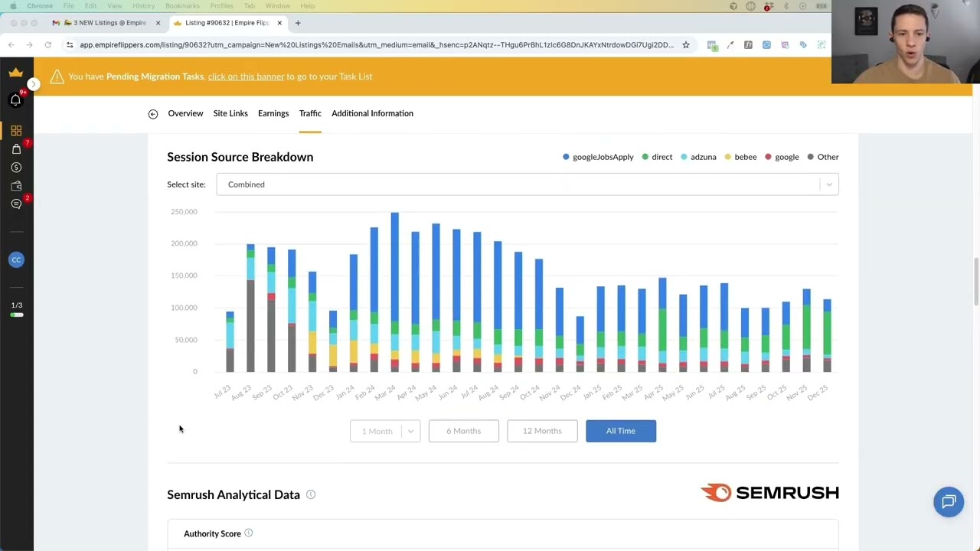Click the browser back button
This screenshot has width=980, height=551.
[11, 45]
